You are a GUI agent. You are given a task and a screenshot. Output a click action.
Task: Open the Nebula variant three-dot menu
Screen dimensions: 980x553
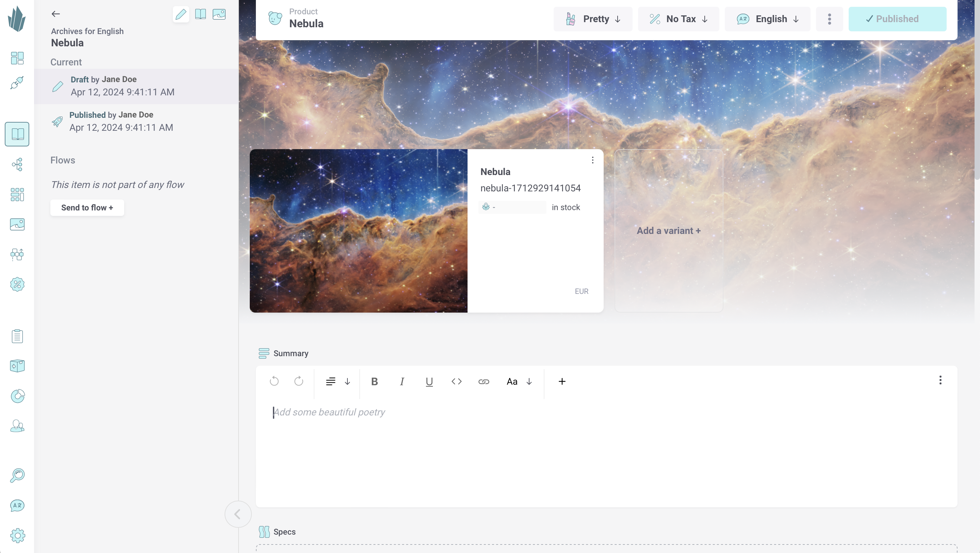(592, 160)
